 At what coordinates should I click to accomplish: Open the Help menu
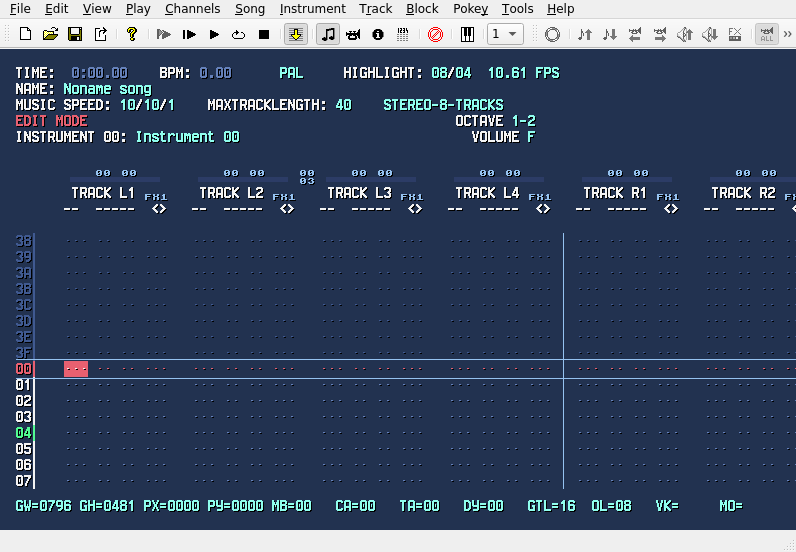point(560,9)
